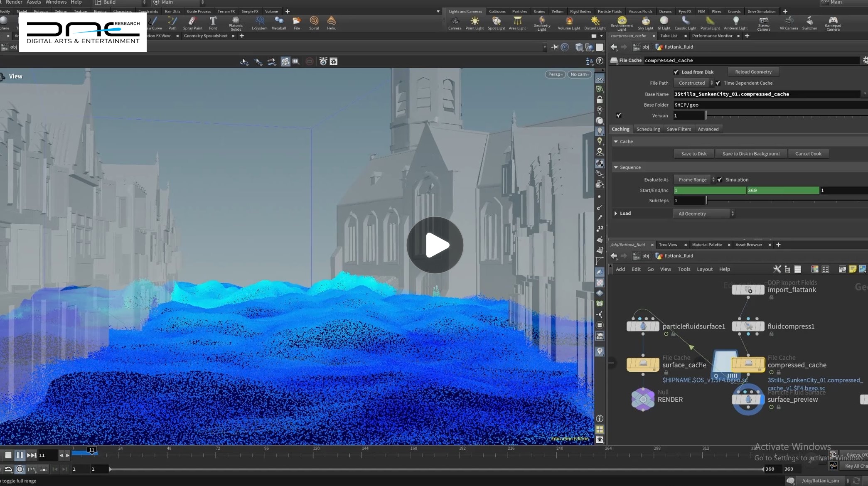Select the Spray Paint shelf tool

[192, 23]
